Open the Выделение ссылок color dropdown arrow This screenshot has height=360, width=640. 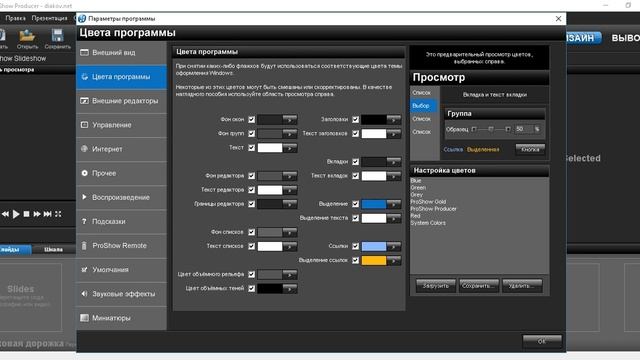pos(394,260)
